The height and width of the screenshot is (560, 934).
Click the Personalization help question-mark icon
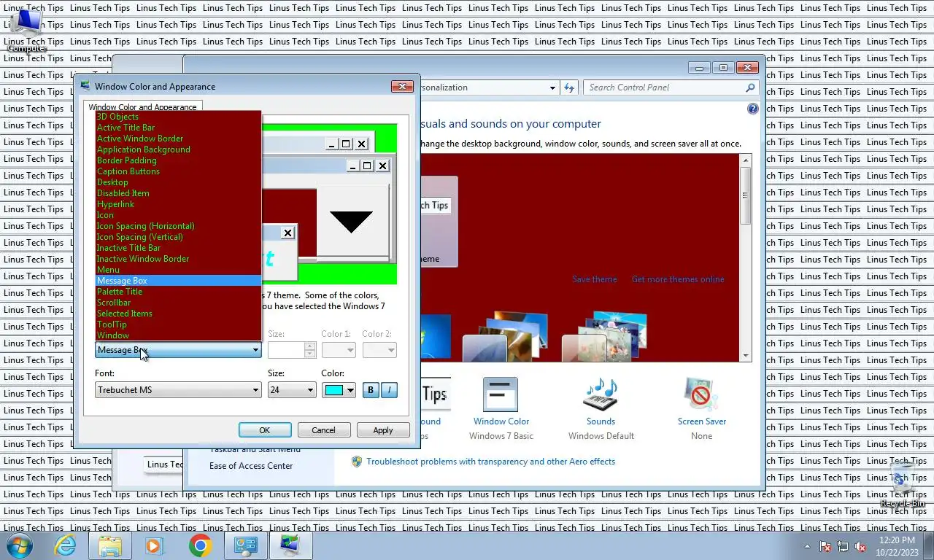click(x=752, y=109)
